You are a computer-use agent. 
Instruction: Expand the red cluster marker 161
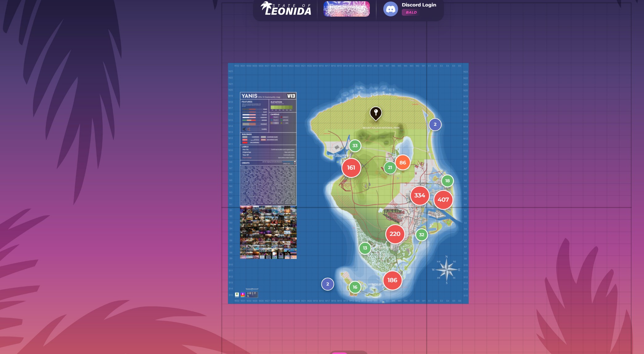(x=351, y=168)
